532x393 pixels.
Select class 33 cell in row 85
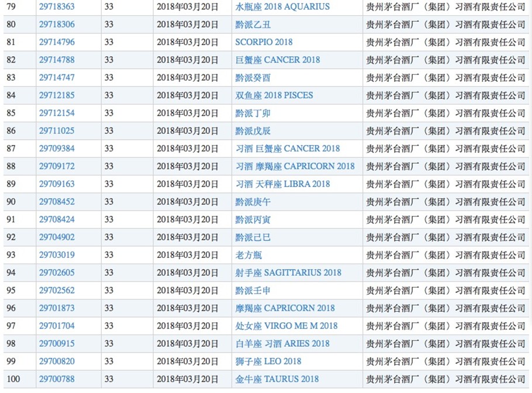127,113
